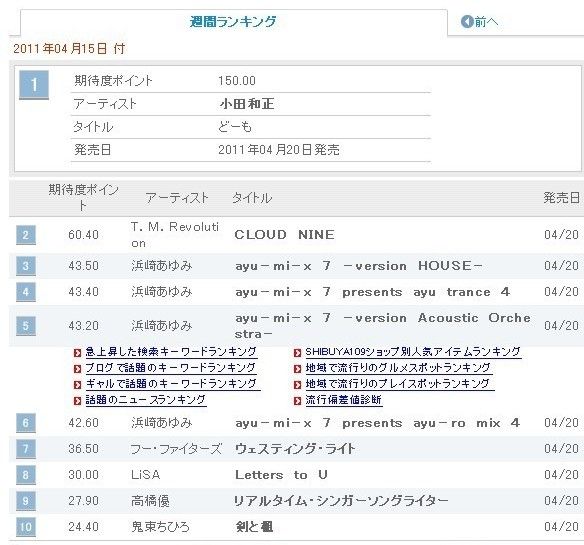Select the artist name 小田和正
This screenshot has height=545, width=584.
pyautogui.click(x=247, y=104)
